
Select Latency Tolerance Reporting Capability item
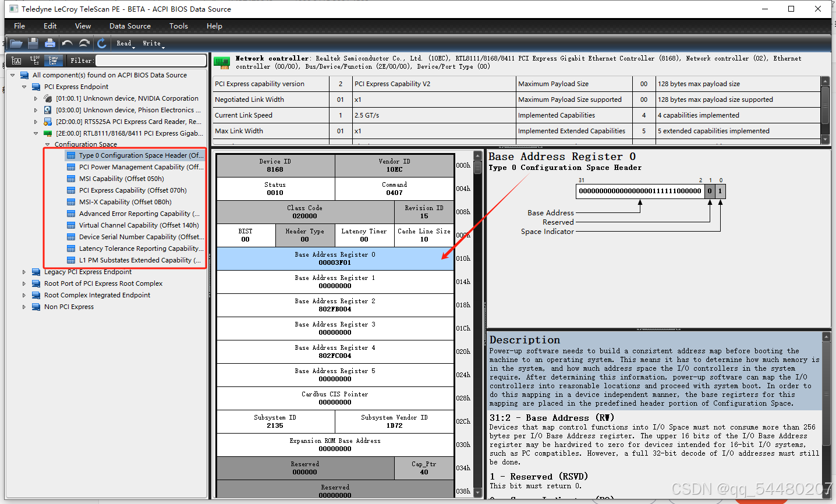point(140,249)
